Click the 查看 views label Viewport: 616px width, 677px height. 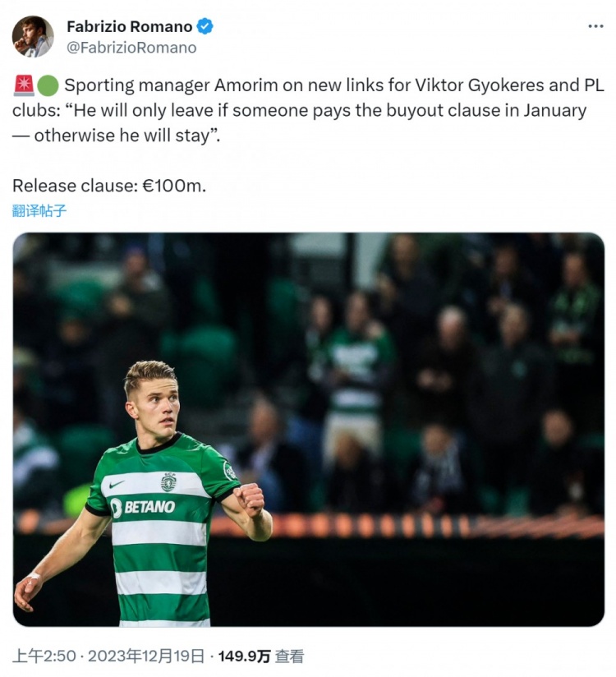(289, 656)
